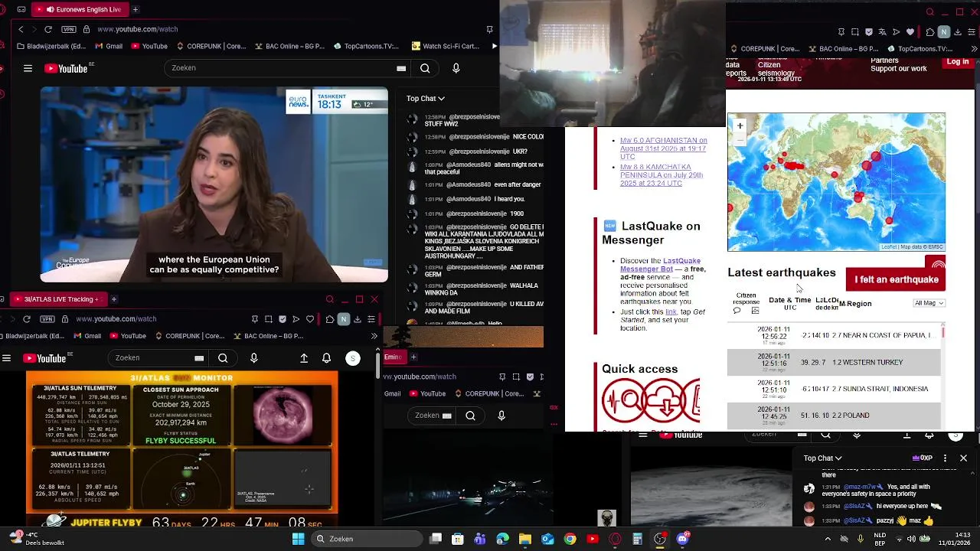This screenshot has width=980, height=551.
Task: Click search magnifier in Eminc window YouTube
Action: pyautogui.click(x=470, y=416)
